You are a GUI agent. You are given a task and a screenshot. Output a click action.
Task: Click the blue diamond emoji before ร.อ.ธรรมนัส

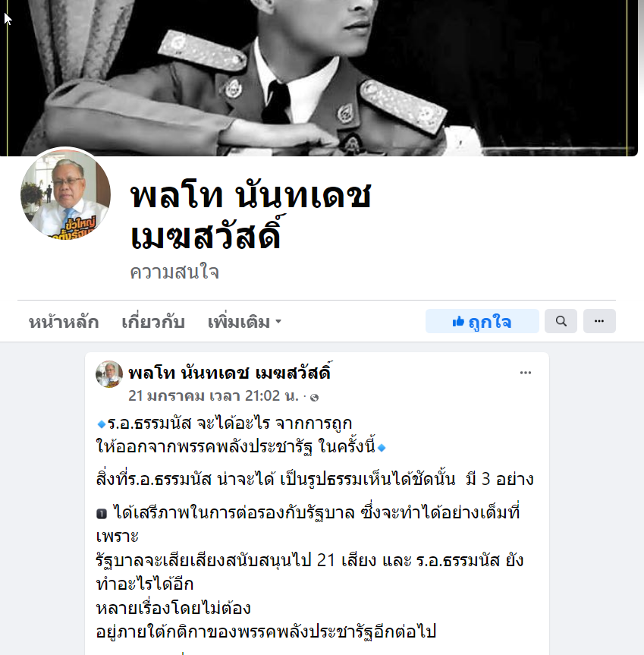(101, 425)
